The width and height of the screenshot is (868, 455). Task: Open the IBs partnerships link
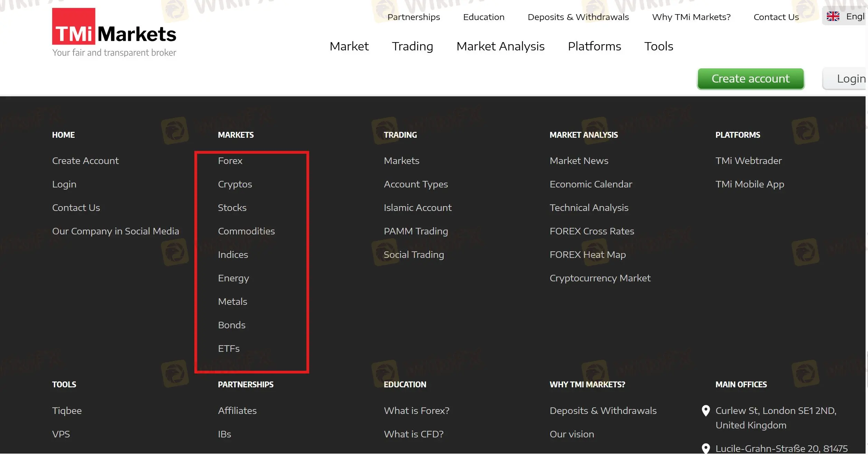[225, 434]
